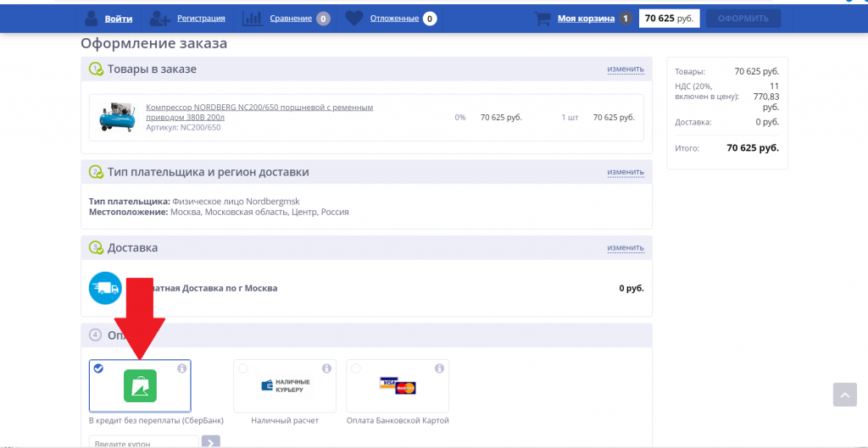Open the Моя корзина link
868x448 pixels.
pyautogui.click(x=586, y=19)
